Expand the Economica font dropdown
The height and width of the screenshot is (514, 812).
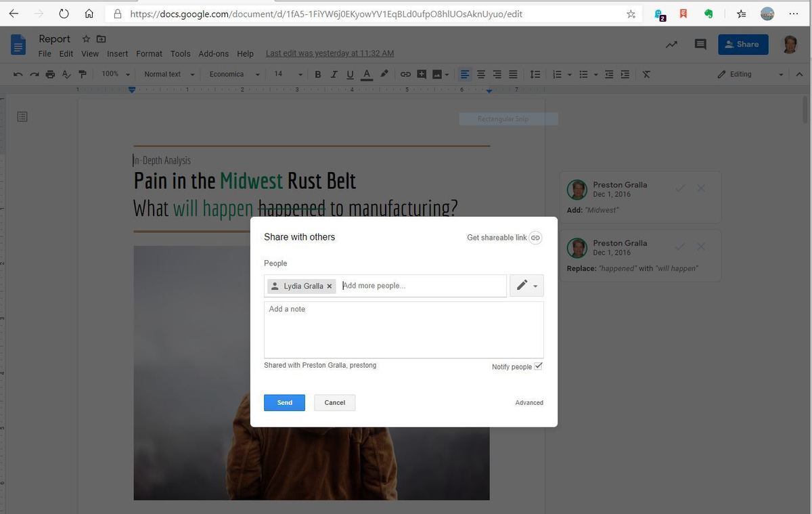point(234,74)
